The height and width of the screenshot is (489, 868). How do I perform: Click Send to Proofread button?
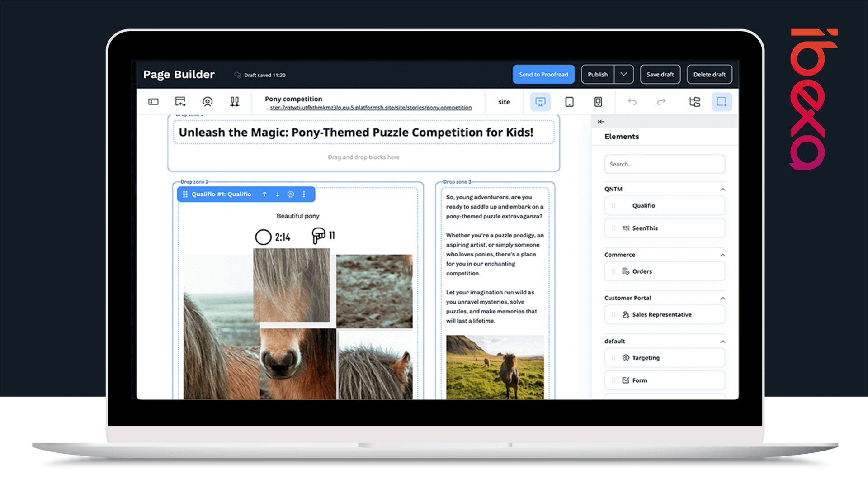point(543,75)
